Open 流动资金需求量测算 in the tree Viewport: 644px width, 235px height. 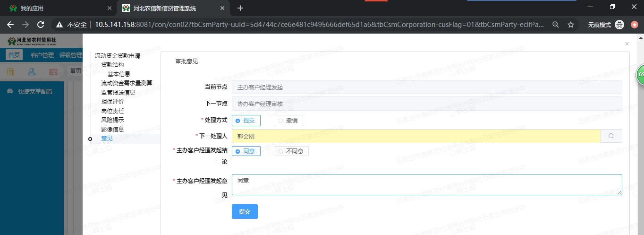point(127,83)
